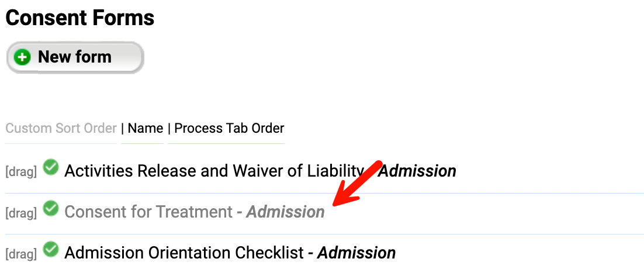The width and height of the screenshot is (644, 269).
Task: Open the Consent for Treatment form
Action: 148,212
